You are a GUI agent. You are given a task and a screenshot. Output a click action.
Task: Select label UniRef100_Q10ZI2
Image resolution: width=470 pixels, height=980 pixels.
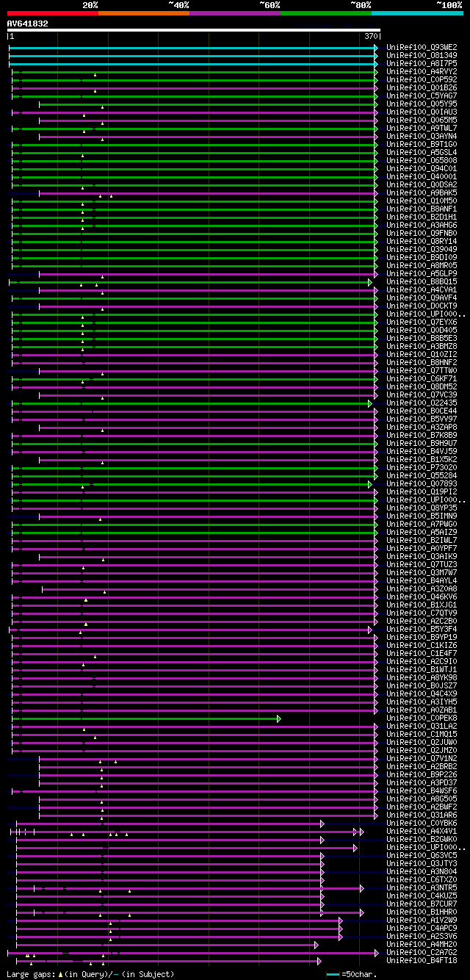point(422,355)
